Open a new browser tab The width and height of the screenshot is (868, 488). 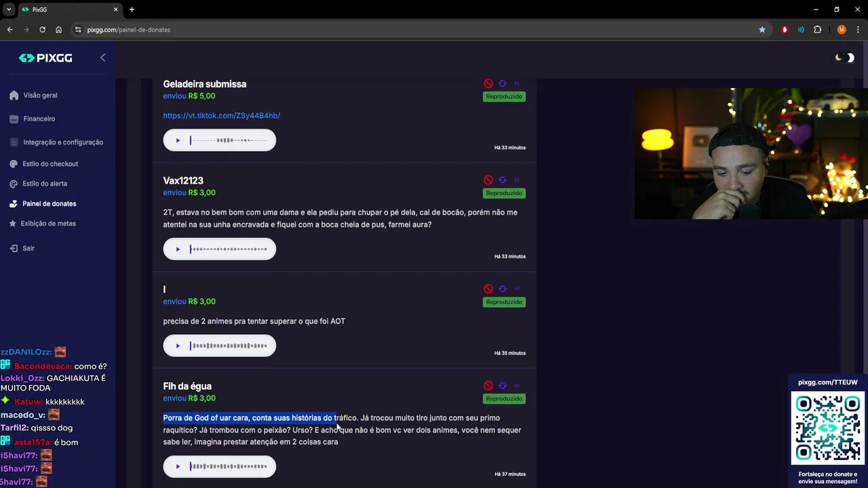click(x=132, y=9)
